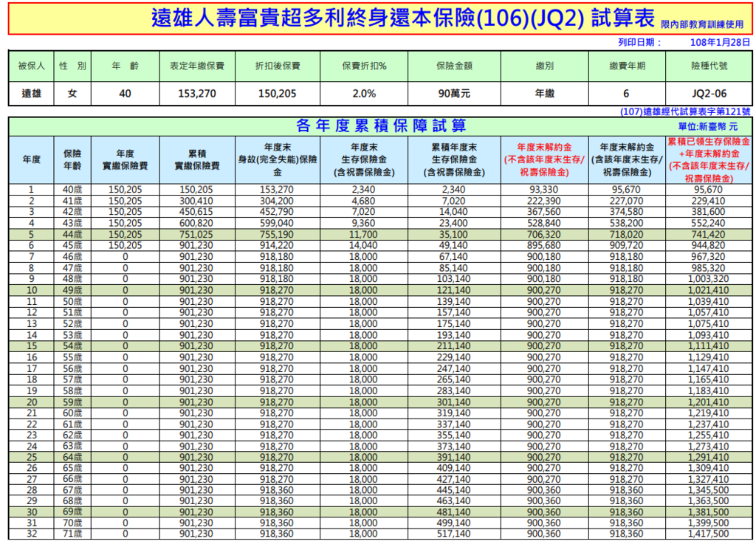Screen dimensions: 756x544
Task: Click the title 遠雄人壽富貴超多利終身還本保險 試算表
Action: tap(402, 18)
